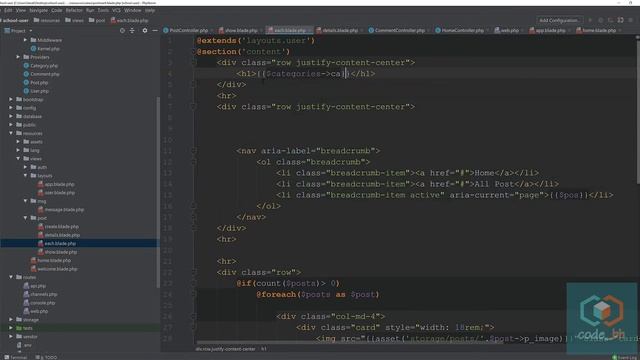
Task: Select User.php in project tree
Action: click(x=36, y=91)
